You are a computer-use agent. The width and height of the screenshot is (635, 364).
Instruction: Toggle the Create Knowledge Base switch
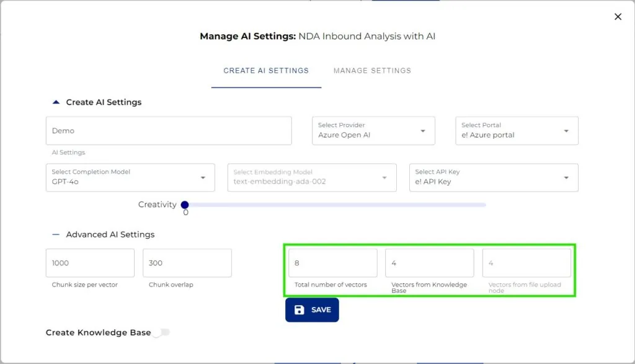coord(161,333)
